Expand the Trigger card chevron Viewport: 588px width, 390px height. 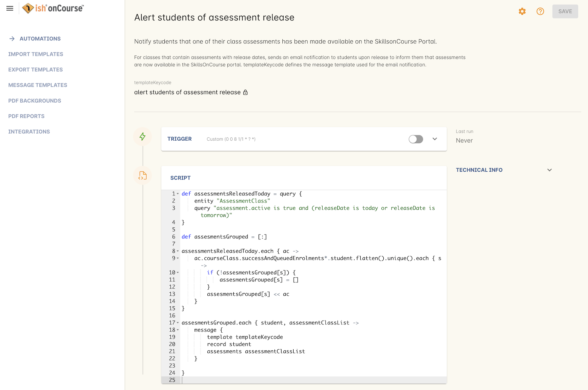tap(435, 139)
